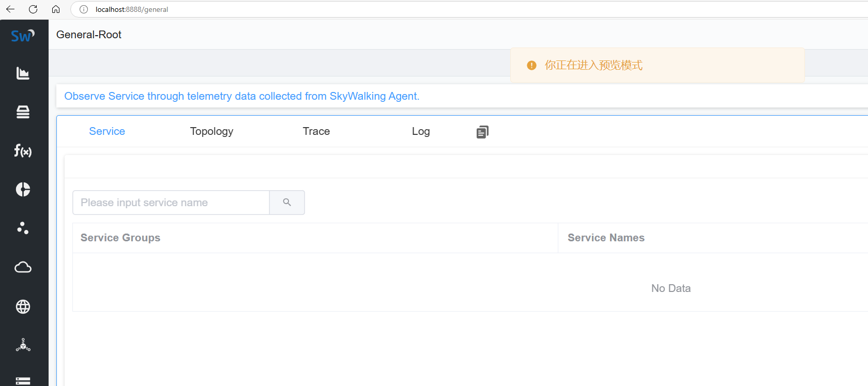Click the documents copy icon beside Log tab
Image resolution: width=868 pixels, height=386 pixels.
click(x=482, y=132)
